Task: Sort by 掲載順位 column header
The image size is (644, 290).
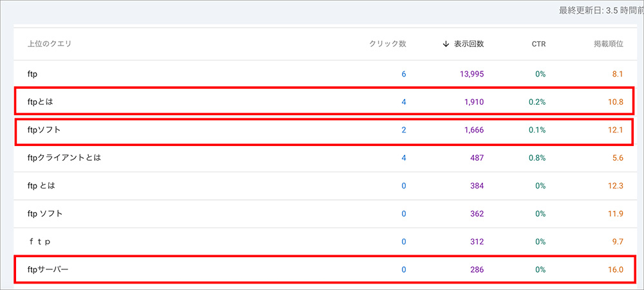Action: point(608,44)
